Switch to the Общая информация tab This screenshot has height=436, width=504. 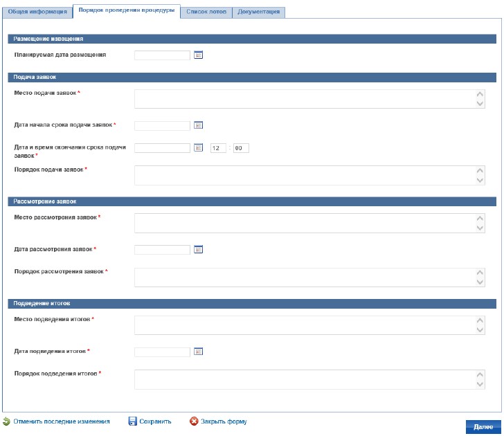click(37, 12)
